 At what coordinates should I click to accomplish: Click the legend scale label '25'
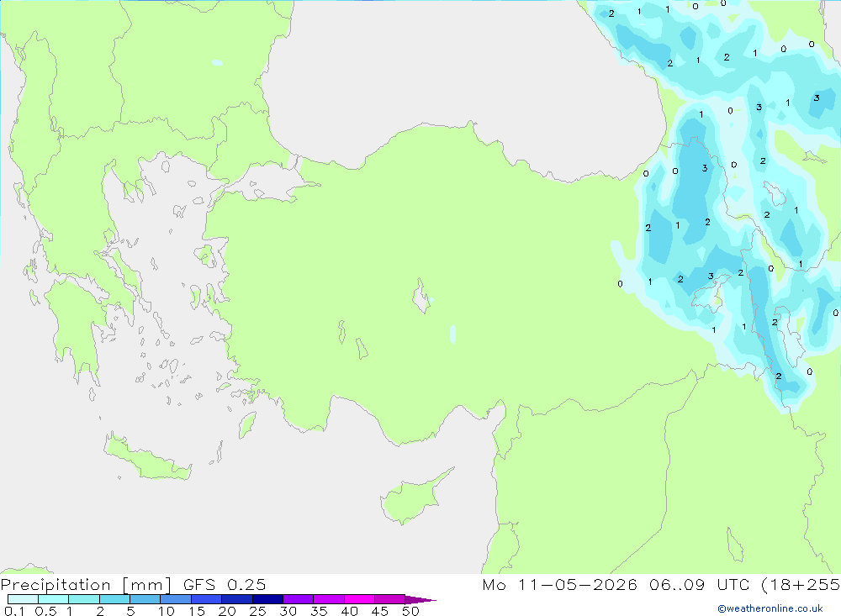(258, 611)
